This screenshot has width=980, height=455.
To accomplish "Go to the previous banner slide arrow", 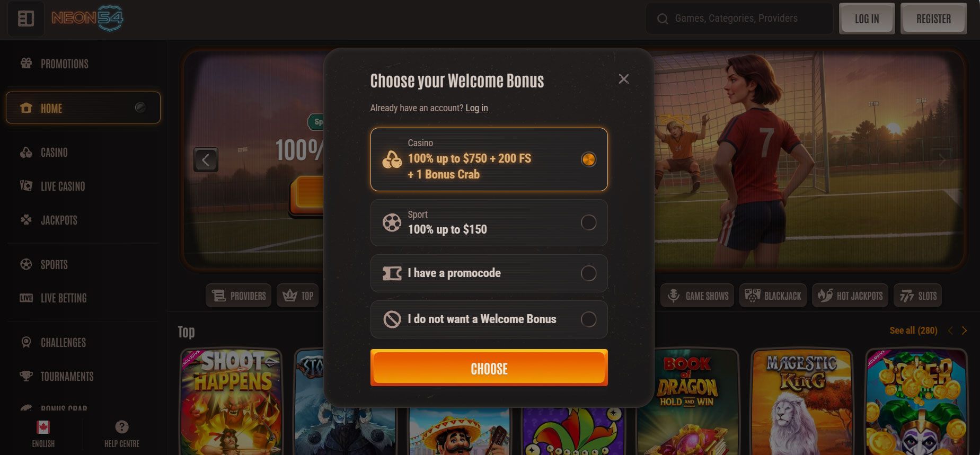I will click(206, 159).
